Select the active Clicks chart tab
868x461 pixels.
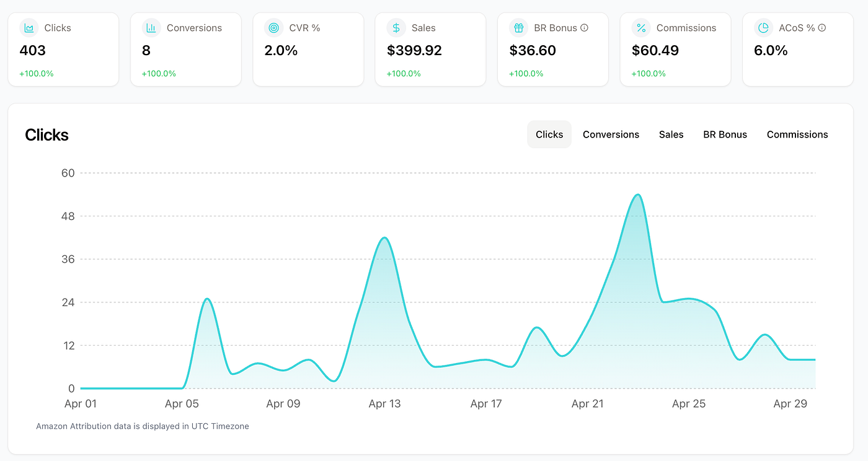point(549,134)
